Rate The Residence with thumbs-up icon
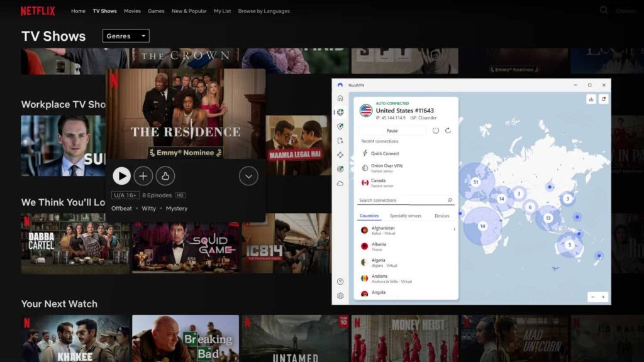The height and width of the screenshot is (362, 644). point(165,176)
